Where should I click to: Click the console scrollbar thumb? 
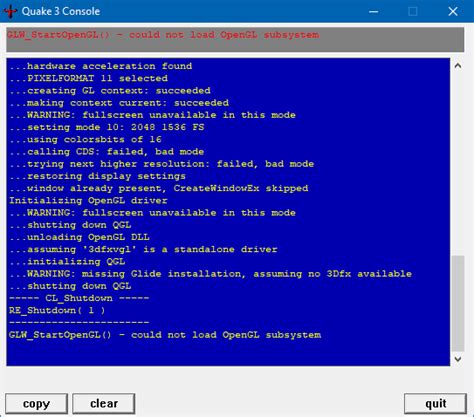coord(458,303)
